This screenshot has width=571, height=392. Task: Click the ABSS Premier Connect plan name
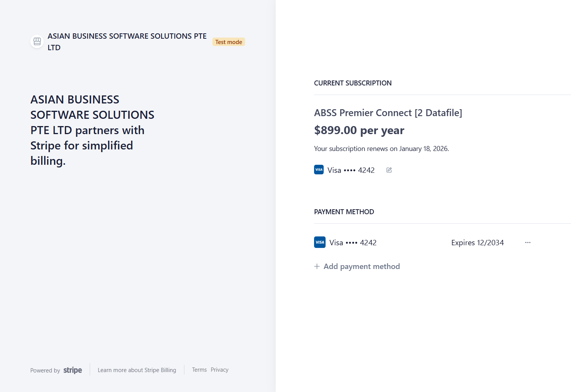[x=388, y=113]
